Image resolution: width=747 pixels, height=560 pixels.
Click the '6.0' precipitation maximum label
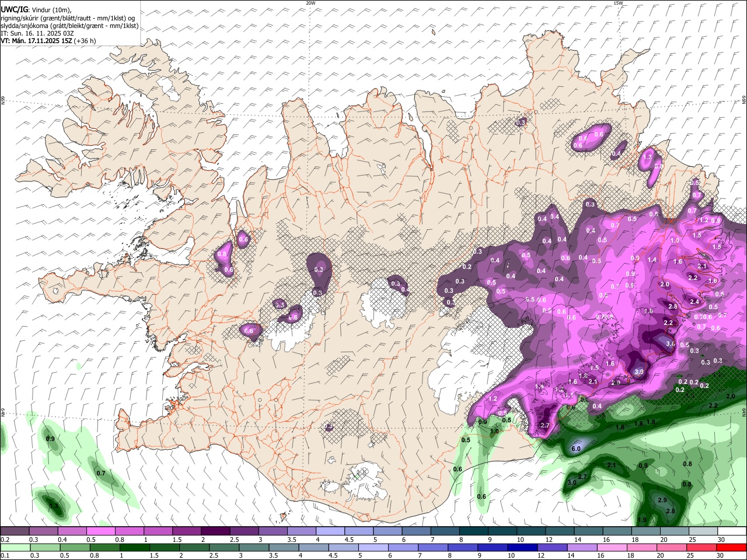pyautogui.click(x=575, y=449)
